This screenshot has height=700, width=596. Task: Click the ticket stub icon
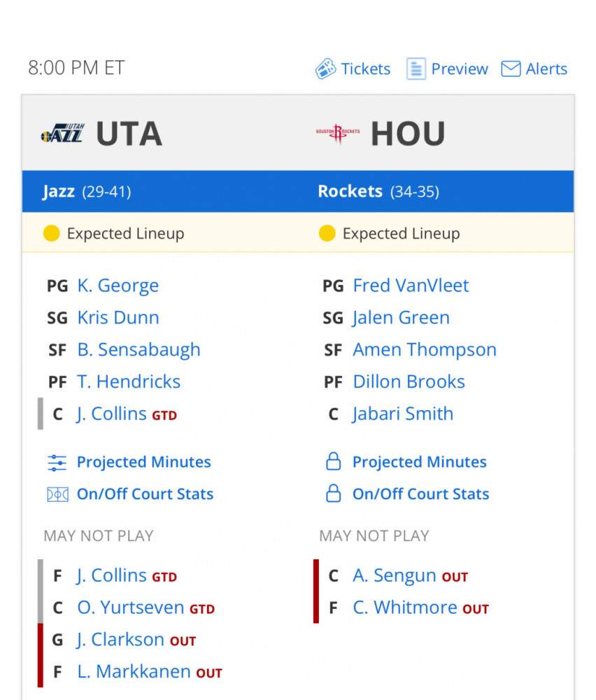click(x=325, y=69)
